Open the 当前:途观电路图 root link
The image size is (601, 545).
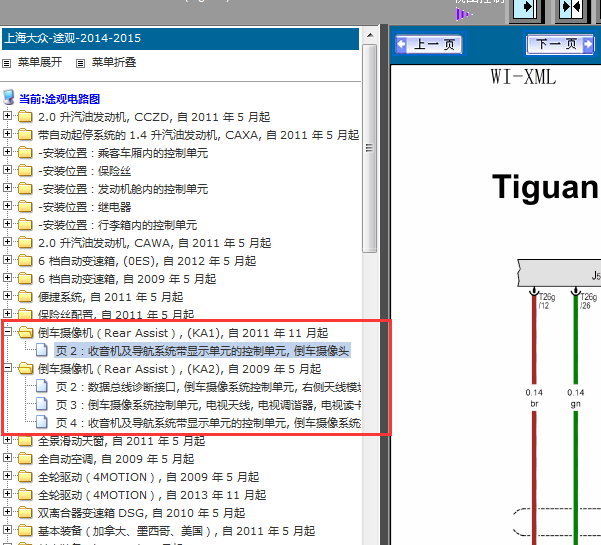(59, 99)
